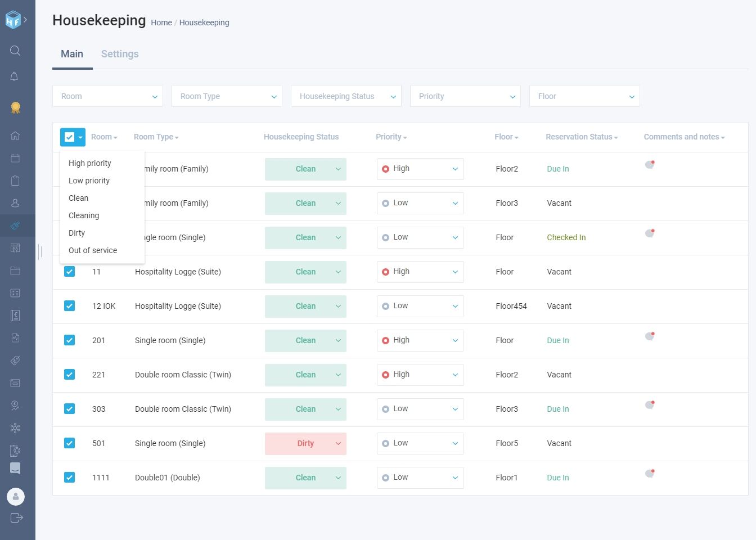Open the search magnifier in the sidebar
This screenshot has height=540, width=756.
[x=15, y=51]
